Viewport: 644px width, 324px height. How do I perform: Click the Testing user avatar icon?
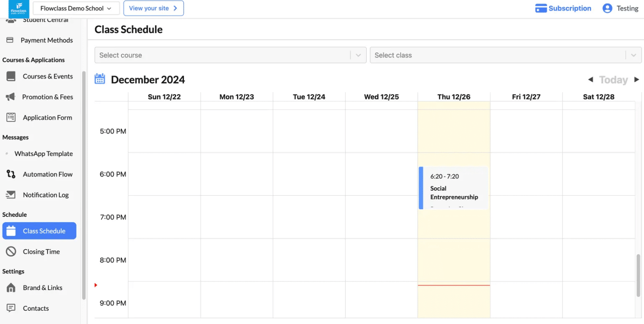(x=607, y=8)
